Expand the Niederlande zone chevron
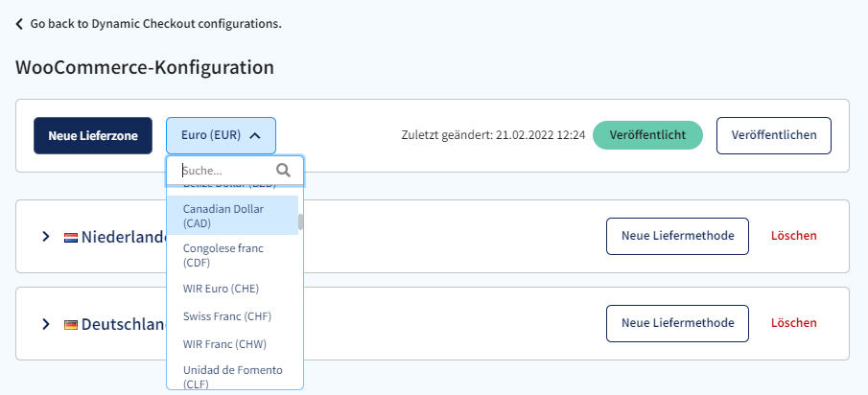Screen dimensions: 868x395 coord(46,237)
